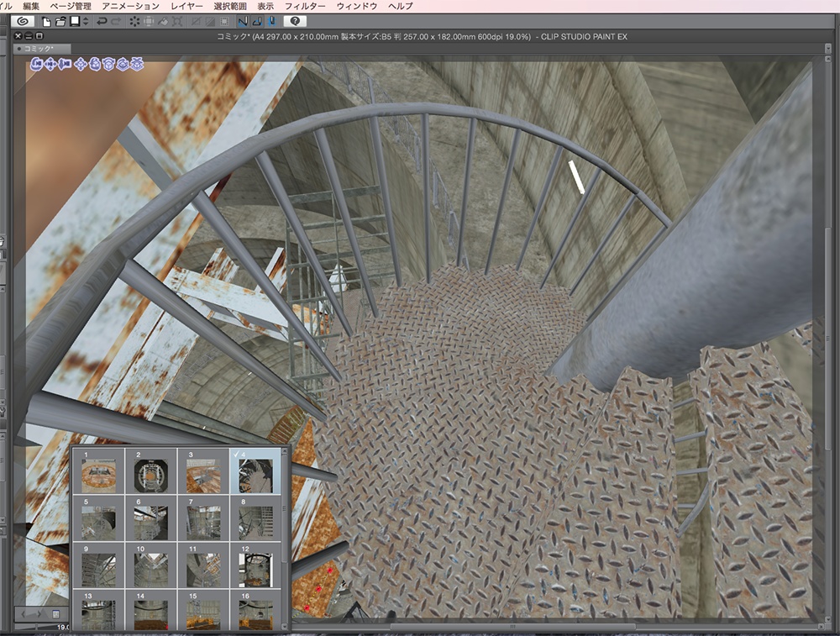Choose camera angle preset 9
The width and height of the screenshot is (840, 636).
tap(98, 565)
